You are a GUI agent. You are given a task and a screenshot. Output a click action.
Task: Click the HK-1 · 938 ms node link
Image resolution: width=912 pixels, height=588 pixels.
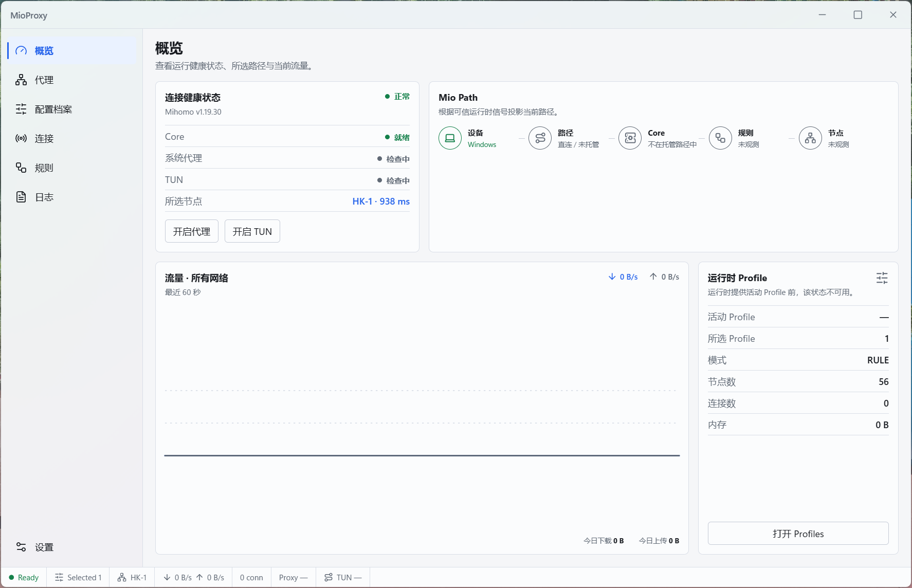click(x=381, y=201)
